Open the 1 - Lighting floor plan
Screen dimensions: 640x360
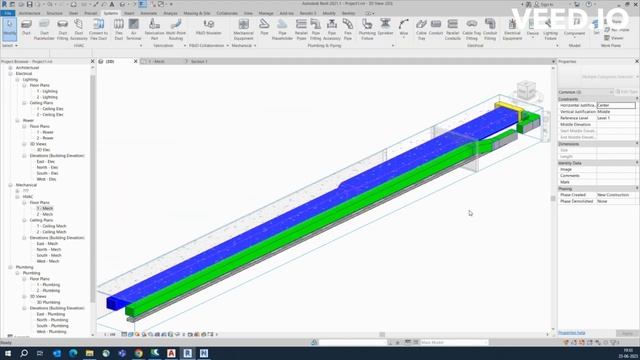pos(47,91)
